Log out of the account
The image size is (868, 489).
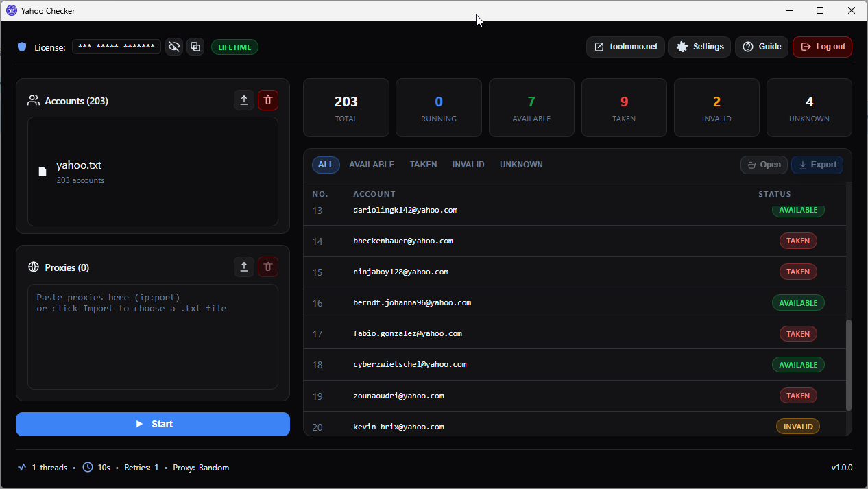pyautogui.click(x=822, y=47)
